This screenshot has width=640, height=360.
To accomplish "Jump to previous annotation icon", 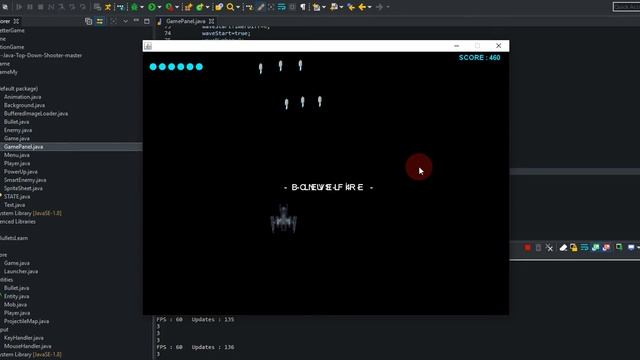I will coord(333,7).
